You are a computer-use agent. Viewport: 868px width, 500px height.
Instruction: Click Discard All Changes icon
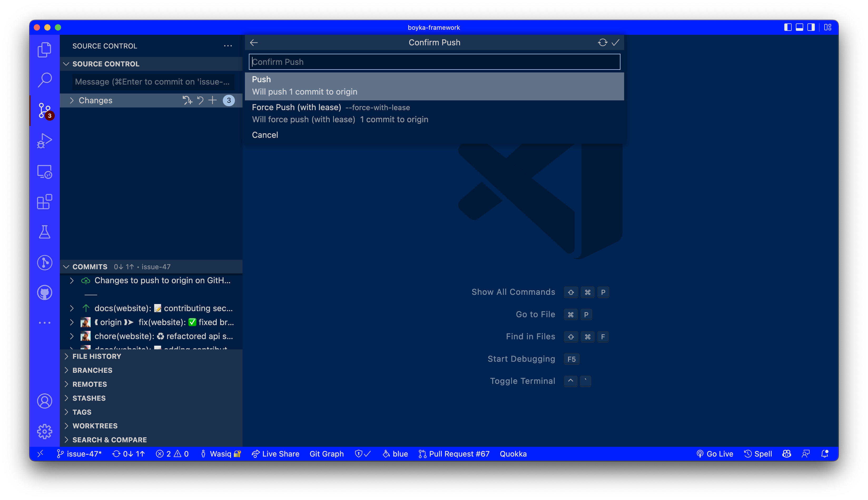pyautogui.click(x=200, y=100)
